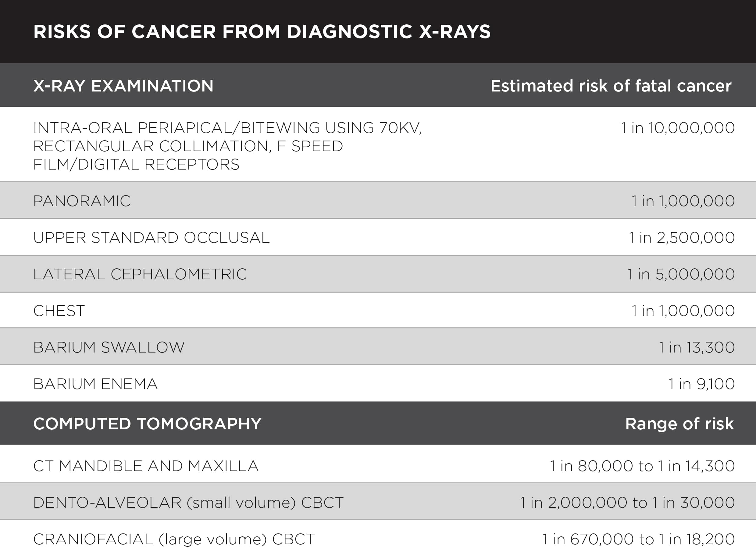
Task: Click the BARIUM SWALLOW row label
Action: coord(109,347)
